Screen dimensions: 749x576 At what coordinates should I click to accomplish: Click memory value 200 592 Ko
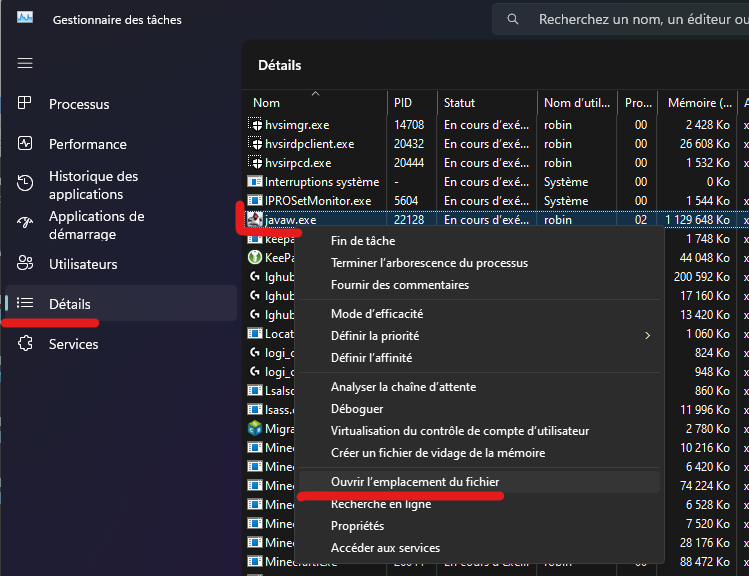click(x=702, y=277)
